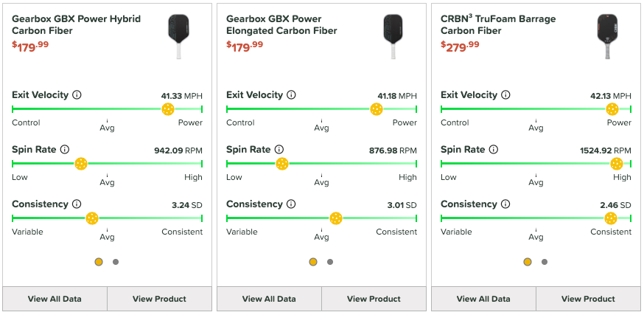Viewport: 644px width, 315px height.
Task: Click the Gearbox Power Hybrid paddle thumbnail
Action: pos(179,35)
